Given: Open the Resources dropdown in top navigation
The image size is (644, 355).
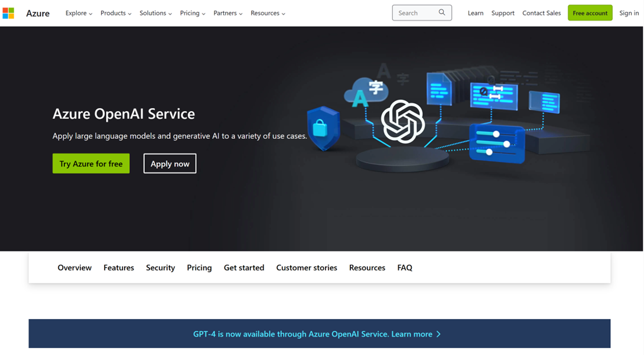Looking at the screenshot, I should [268, 13].
